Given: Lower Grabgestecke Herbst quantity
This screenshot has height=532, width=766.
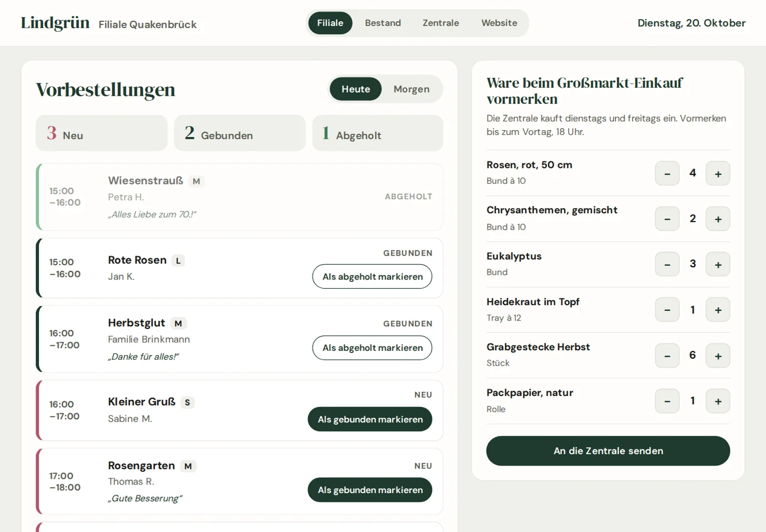Looking at the screenshot, I should tap(667, 356).
